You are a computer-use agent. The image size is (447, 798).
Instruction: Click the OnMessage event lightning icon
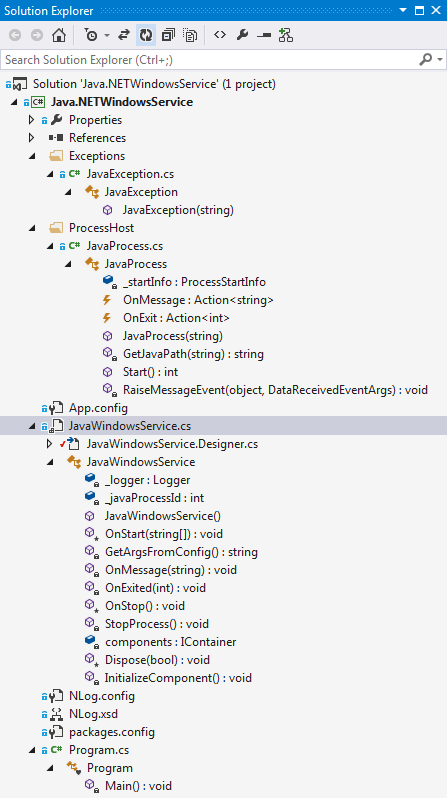point(107,300)
